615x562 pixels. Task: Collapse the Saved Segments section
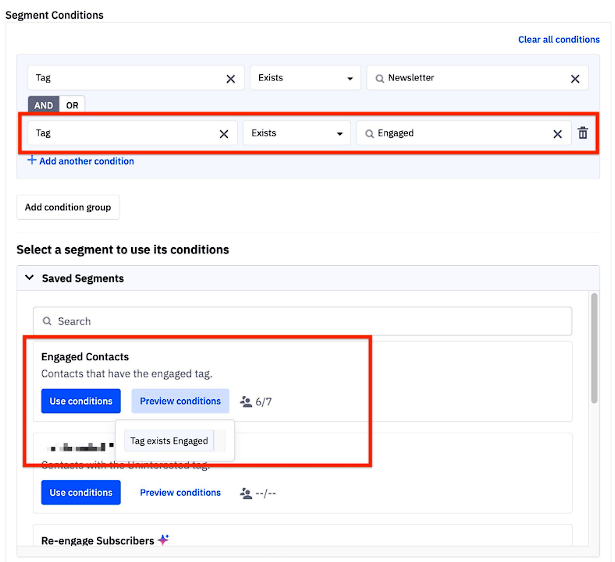pos(29,278)
